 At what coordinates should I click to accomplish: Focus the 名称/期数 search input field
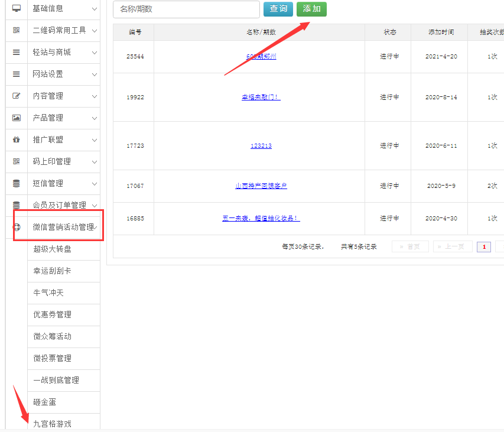point(186,9)
